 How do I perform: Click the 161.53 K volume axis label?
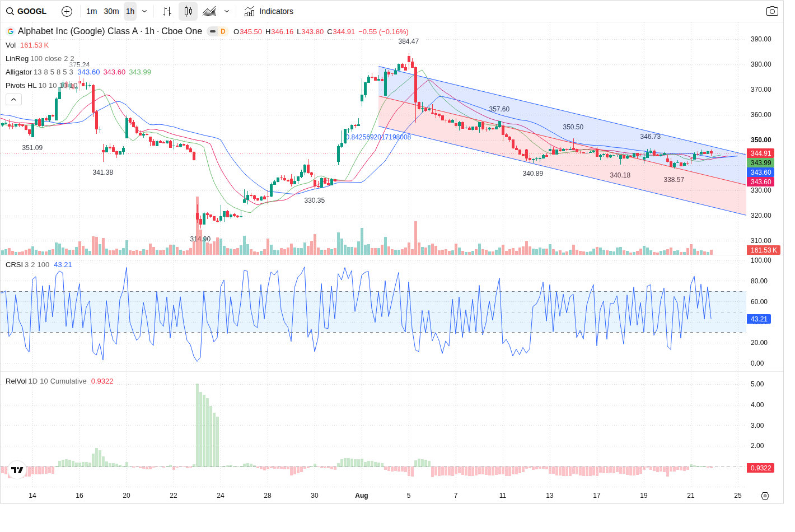(764, 250)
